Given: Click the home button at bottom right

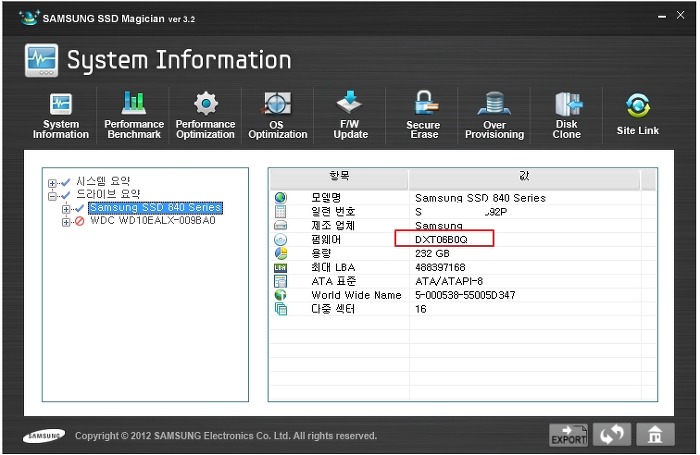Looking at the screenshot, I should point(655,435).
